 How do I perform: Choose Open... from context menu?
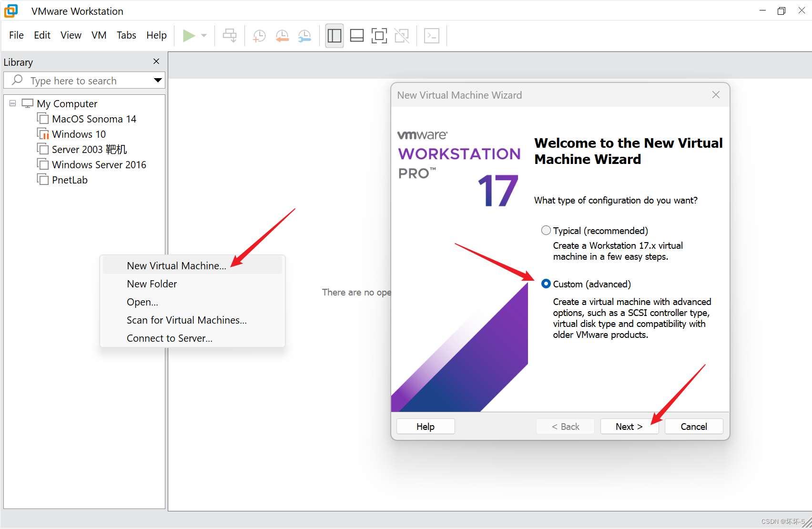(x=193, y=302)
